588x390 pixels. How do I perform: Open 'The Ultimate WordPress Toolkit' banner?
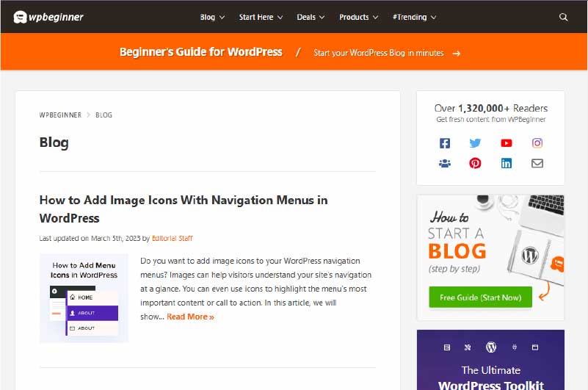pyautogui.click(x=490, y=360)
